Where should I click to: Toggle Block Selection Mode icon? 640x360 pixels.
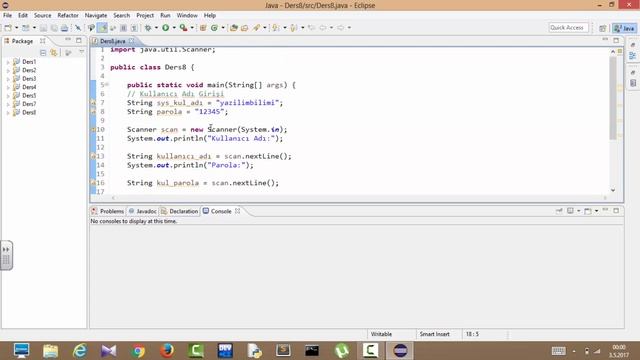coord(123,28)
